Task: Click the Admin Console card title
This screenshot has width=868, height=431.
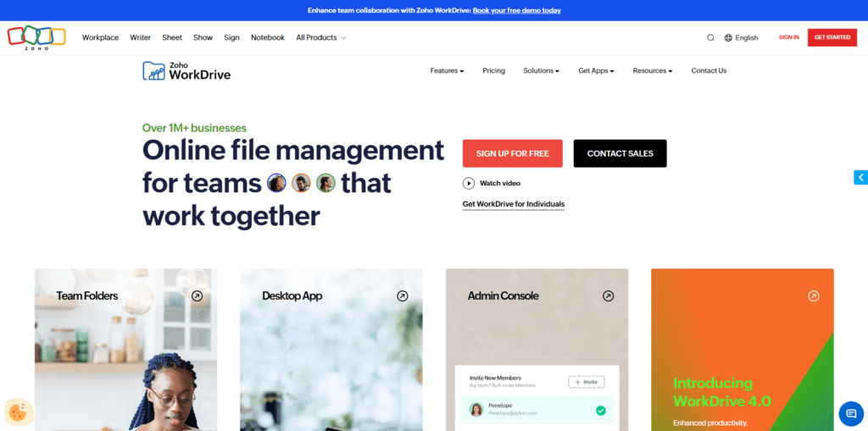Action: (503, 296)
